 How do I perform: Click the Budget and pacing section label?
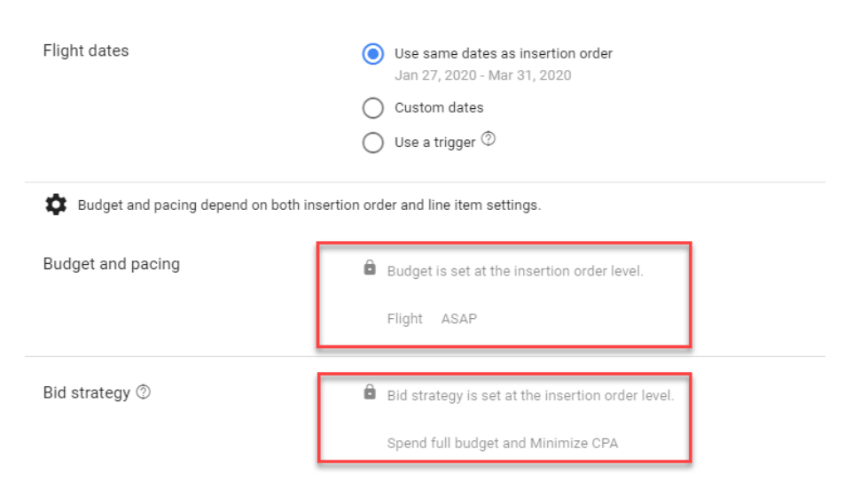(x=112, y=264)
